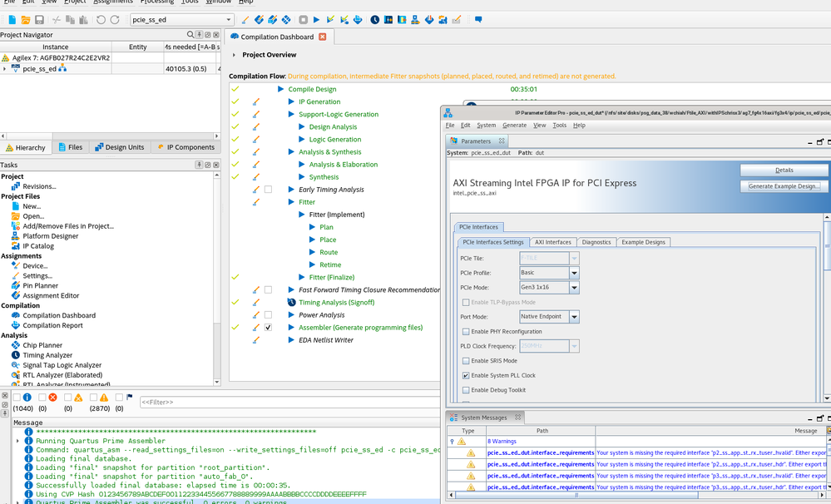Enable the Early Timing Analysis checkbox

point(268,190)
